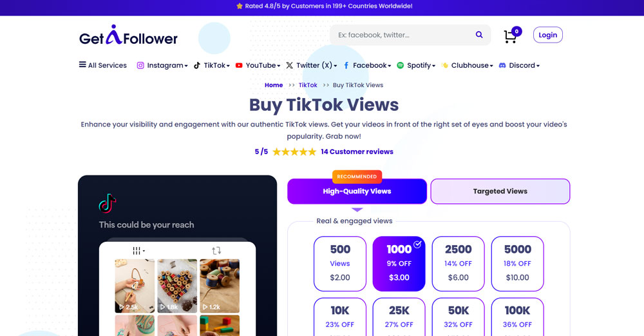Click the GetAFollower logo

point(128,35)
